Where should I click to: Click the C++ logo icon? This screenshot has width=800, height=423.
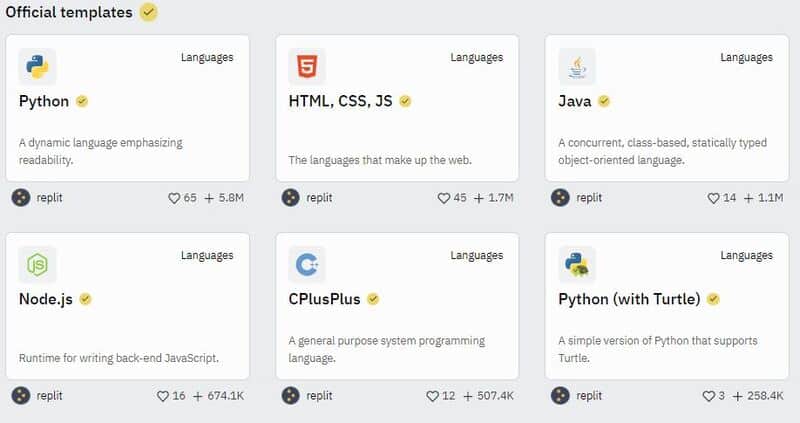pyautogui.click(x=307, y=265)
